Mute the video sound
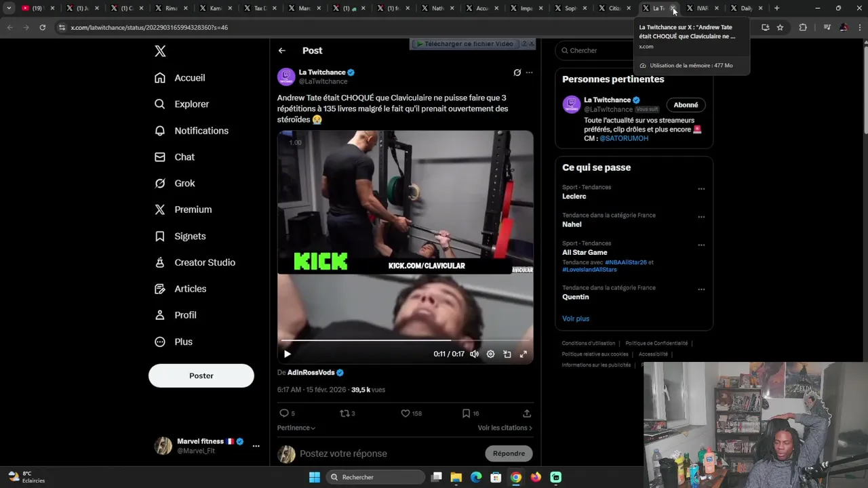The height and width of the screenshot is (488, 868). pyautogui.click(x=474, y=354)
